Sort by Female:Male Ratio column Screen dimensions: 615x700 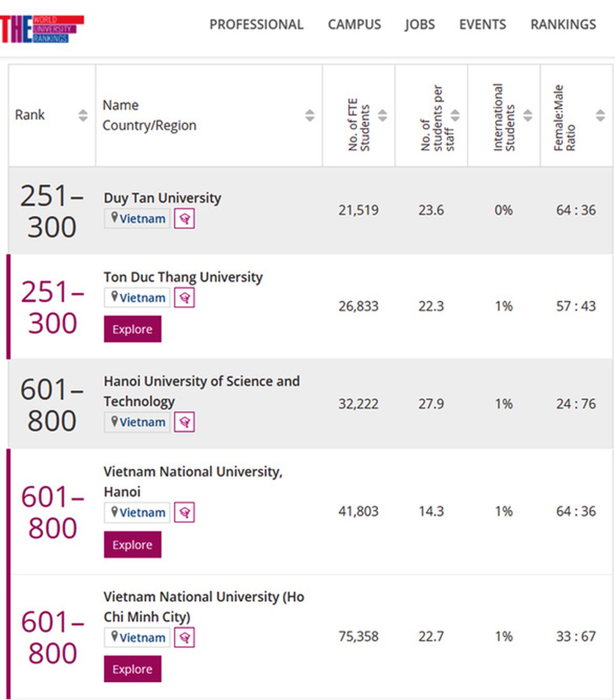click(600, 115)
